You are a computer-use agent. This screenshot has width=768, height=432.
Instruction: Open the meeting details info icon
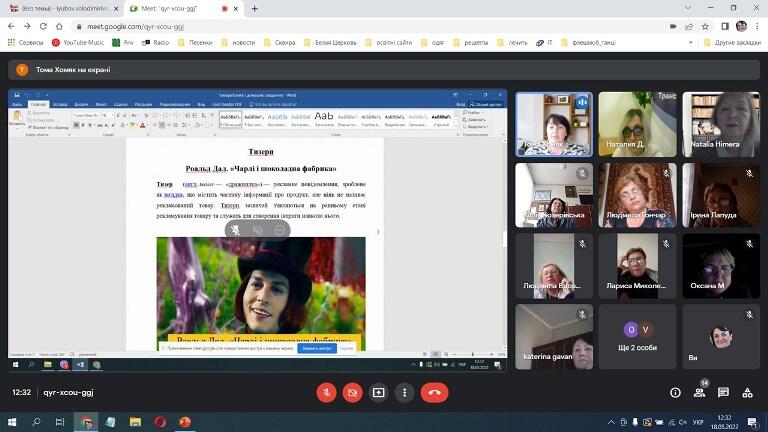point(675,392)
